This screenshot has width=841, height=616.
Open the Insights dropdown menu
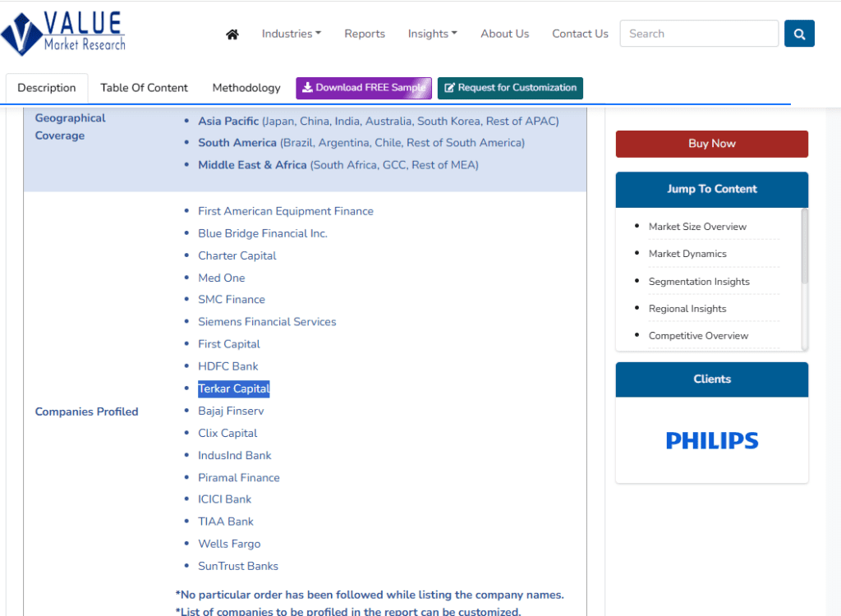432,34
